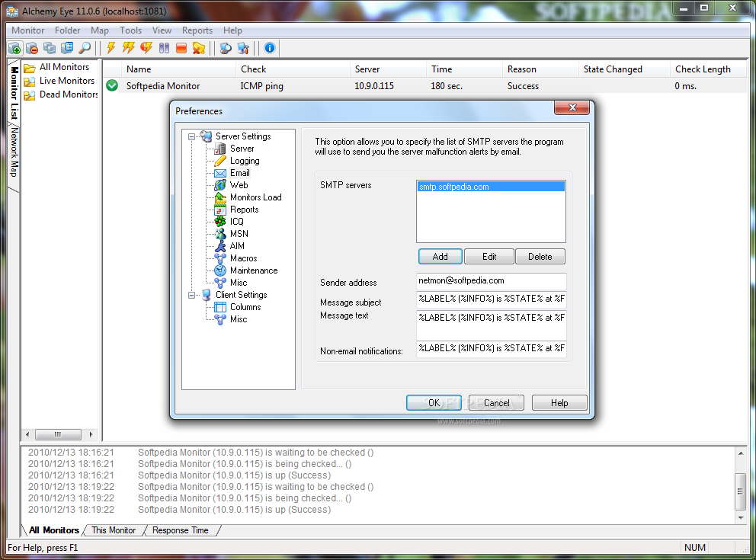This screenshot has width=756, height=560.
Task: Select the All Monitors folder
Action: click(x=64, y=67)
